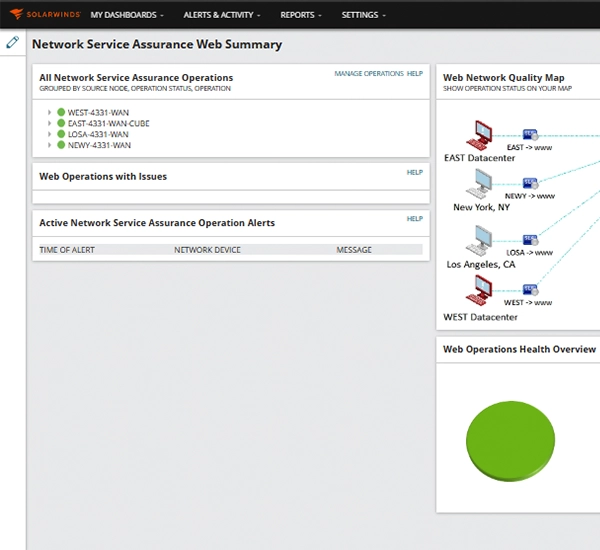Click the green health overview pie chart
This screenshot has height=550, width=600.
click(510, 441)
